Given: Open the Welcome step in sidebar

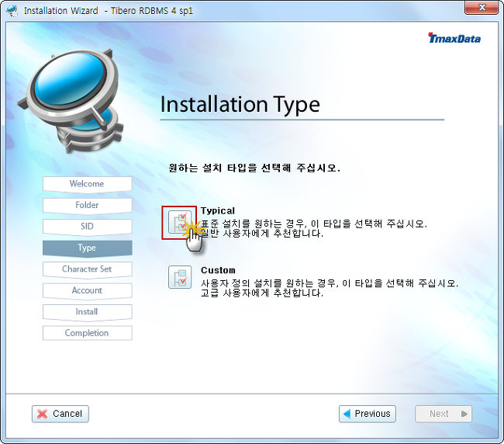Looking at the screenshot, I should 87,185.
